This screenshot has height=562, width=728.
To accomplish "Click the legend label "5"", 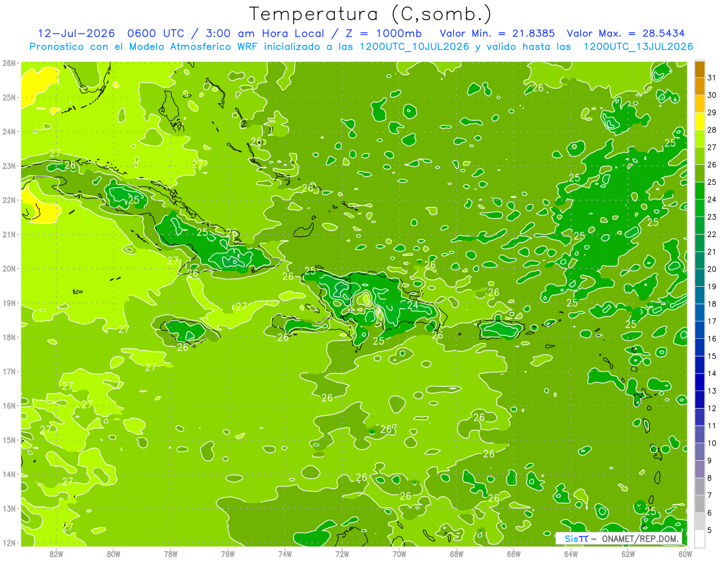I will (x=710, y=530).
